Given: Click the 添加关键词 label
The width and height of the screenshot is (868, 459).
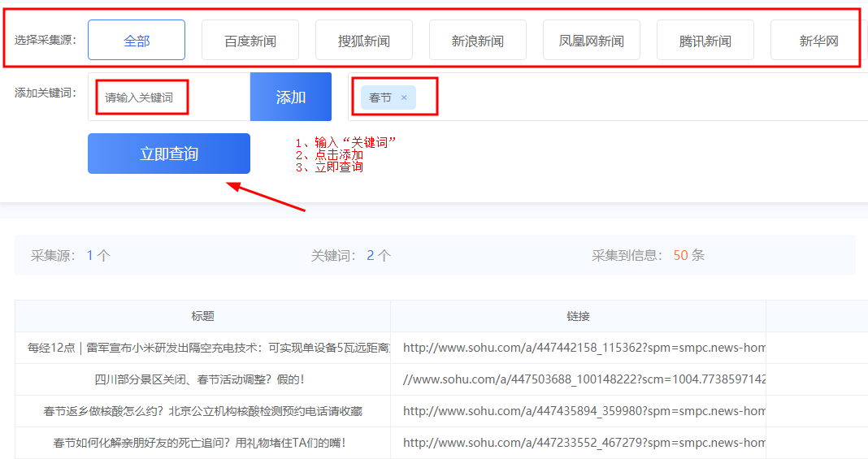Looking at the screenshot, I should 46,93.
